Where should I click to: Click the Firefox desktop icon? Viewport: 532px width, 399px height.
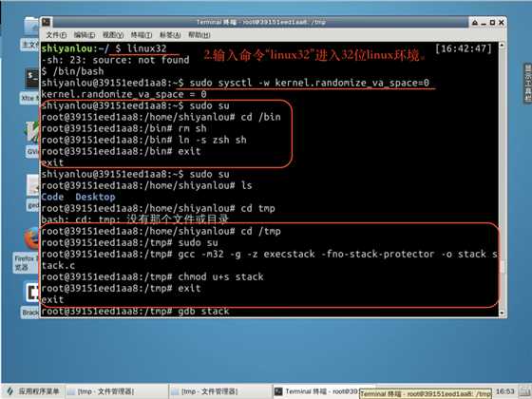[x=31, y=238]
